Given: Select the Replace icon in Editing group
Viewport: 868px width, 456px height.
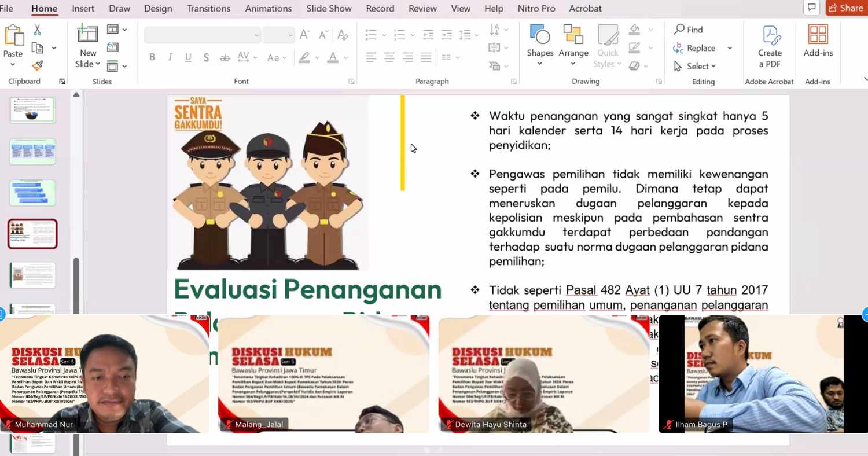Looking at the screenshot, I should (700, 47).
